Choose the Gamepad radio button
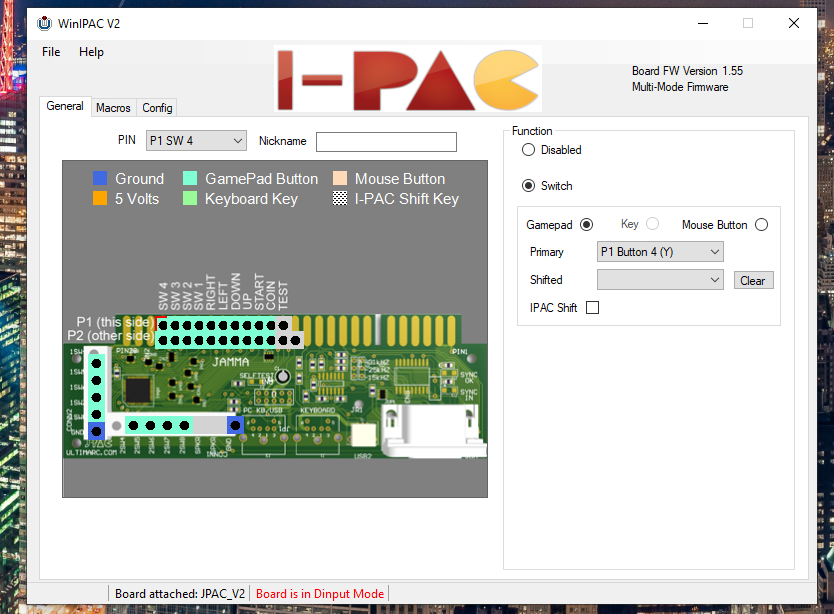The height and width of the screenshot is (614, 834). tap(587, 225)
